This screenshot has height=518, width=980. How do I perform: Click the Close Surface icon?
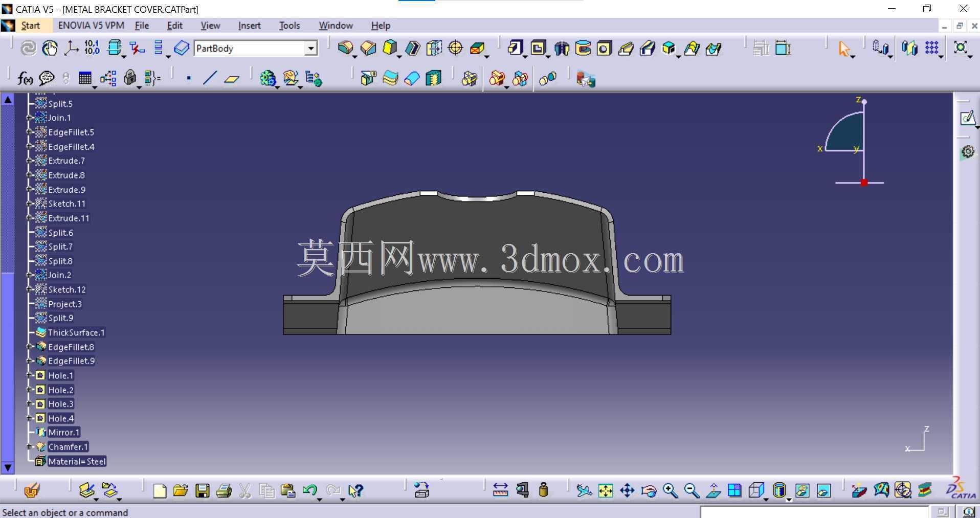click(x=412, y=78)
